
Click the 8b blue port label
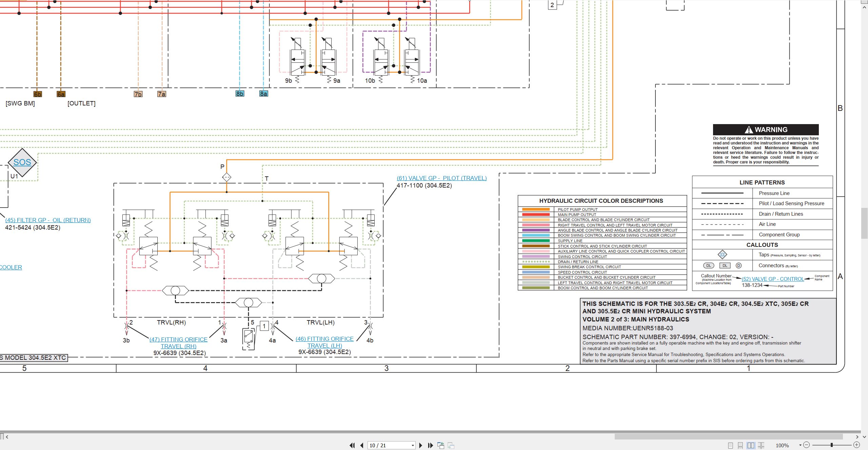click(240, 94)
